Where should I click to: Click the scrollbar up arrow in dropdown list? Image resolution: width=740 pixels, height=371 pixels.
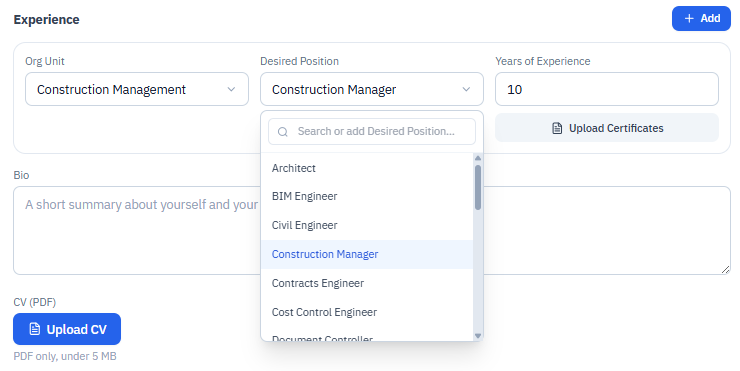[478, 158]
